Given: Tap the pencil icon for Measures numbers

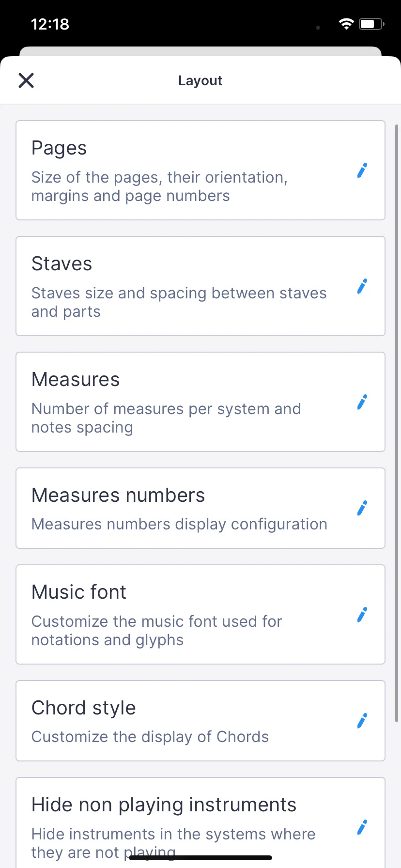Looking at the screenshot, I should (x=362, y=508).
